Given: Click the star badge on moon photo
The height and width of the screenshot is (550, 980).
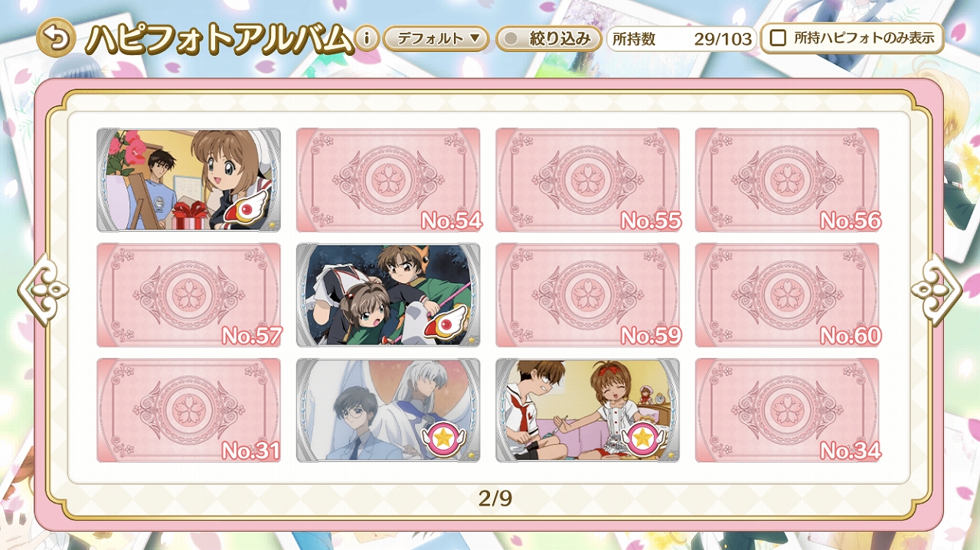Looking at the screenshot, I should pos(442,440).
